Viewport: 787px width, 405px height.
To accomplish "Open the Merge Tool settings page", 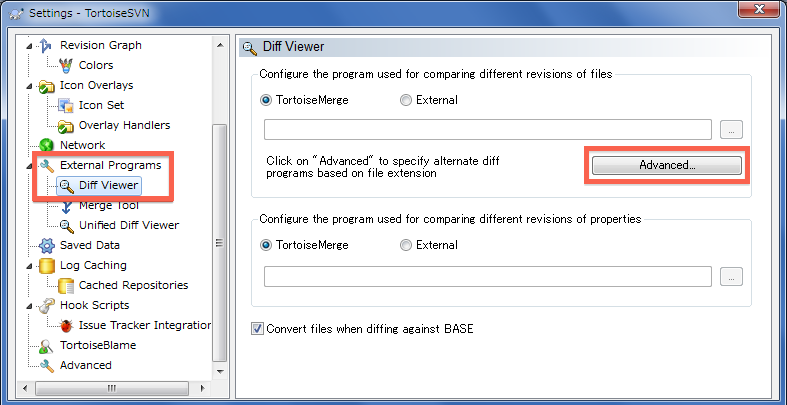I will [x=109, y=205].
